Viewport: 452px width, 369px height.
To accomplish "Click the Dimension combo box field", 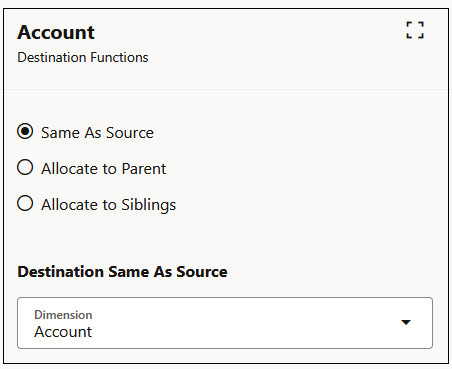I will 225,323.
